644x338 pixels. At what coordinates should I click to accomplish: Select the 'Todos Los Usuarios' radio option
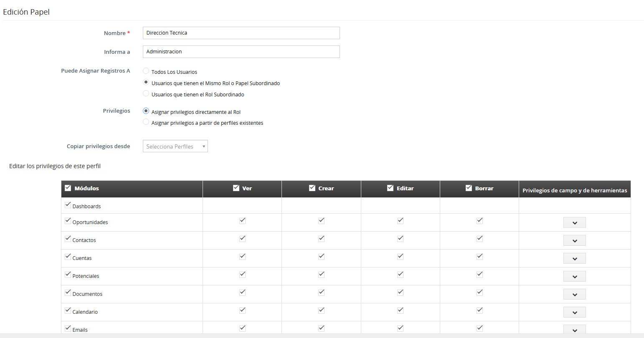coord(146,71)
